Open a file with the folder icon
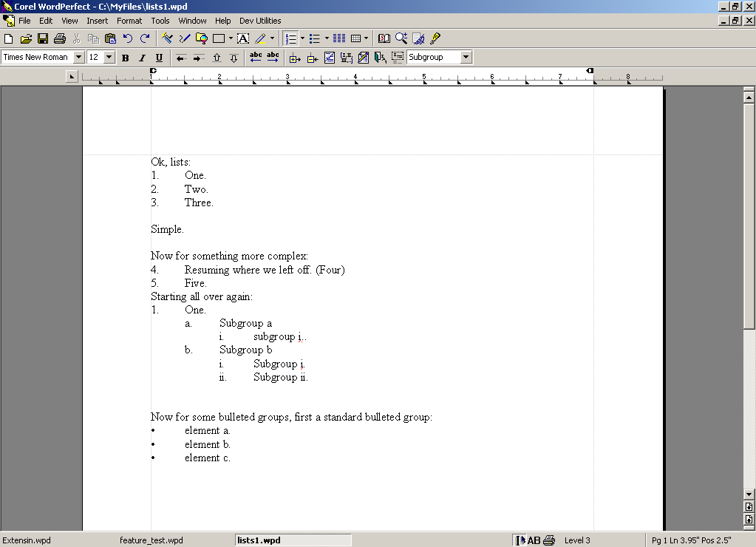The image size is (756, 547). [x=26, y=38]
